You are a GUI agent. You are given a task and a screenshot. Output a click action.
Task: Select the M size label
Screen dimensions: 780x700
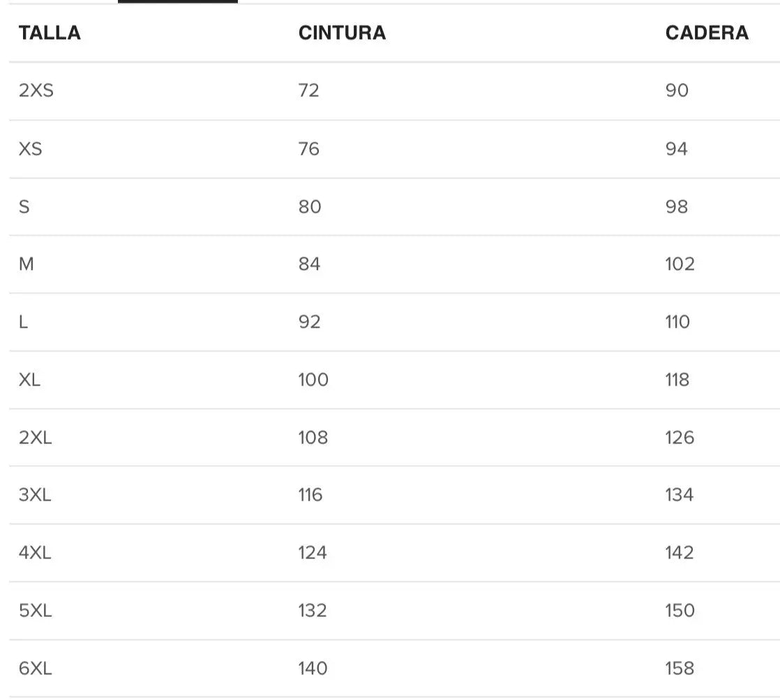tap(27, 264)
